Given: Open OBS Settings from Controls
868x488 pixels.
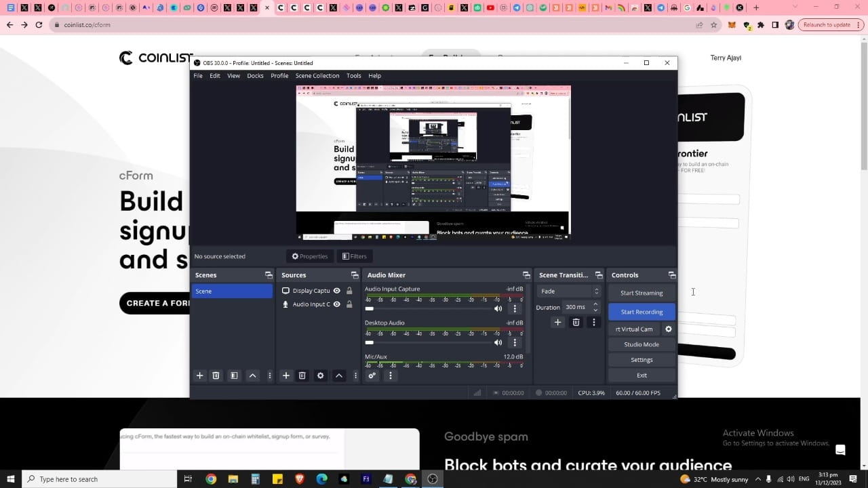Looking at the screenshot, I should 642,360.
